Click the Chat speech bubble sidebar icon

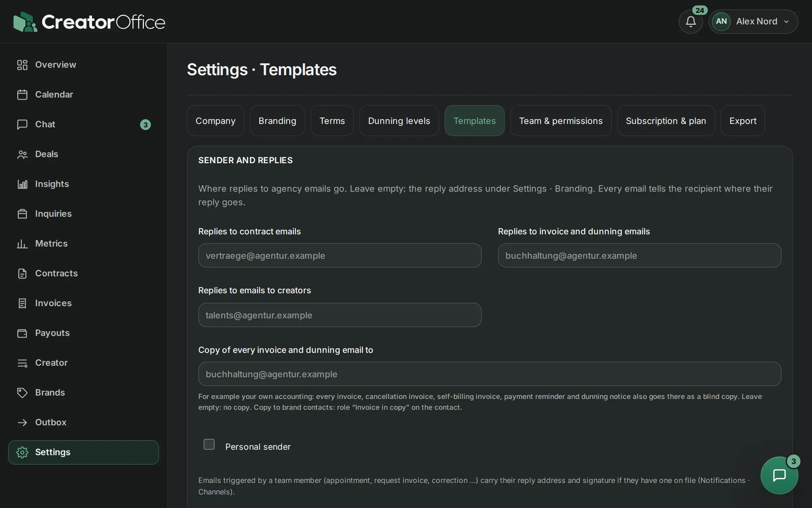[x=22, y=124]
